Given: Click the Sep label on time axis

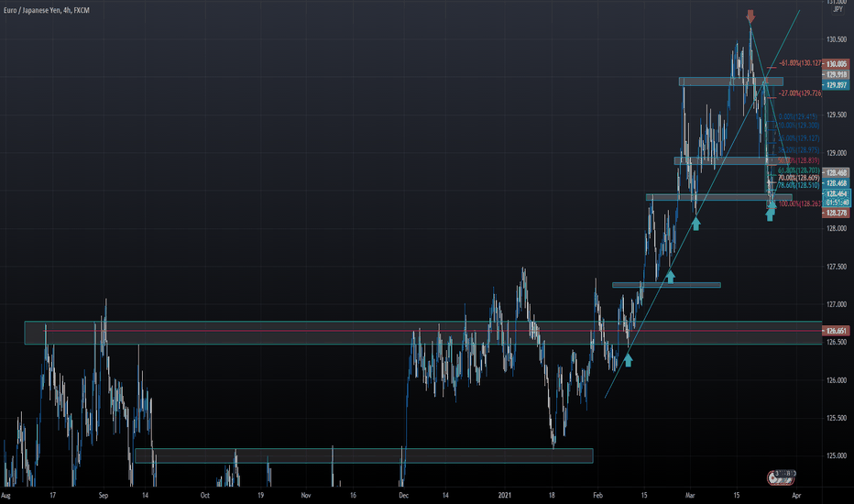Looking at the screenshot, I should (x=104, y=495).
